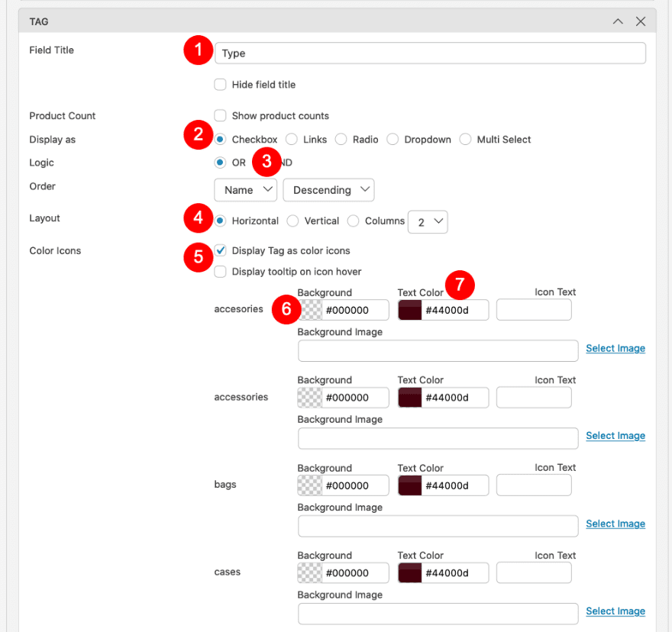672x632 pixels.
Task: Open the columns count dropdown
Action: (x=427, y=220)
